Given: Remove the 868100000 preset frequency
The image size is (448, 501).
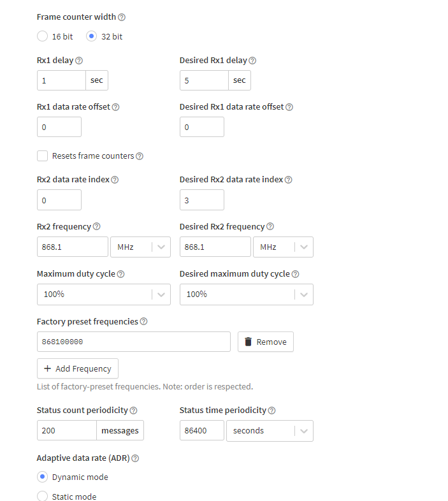Looking at the screenshot, I should tap(266, 342).
